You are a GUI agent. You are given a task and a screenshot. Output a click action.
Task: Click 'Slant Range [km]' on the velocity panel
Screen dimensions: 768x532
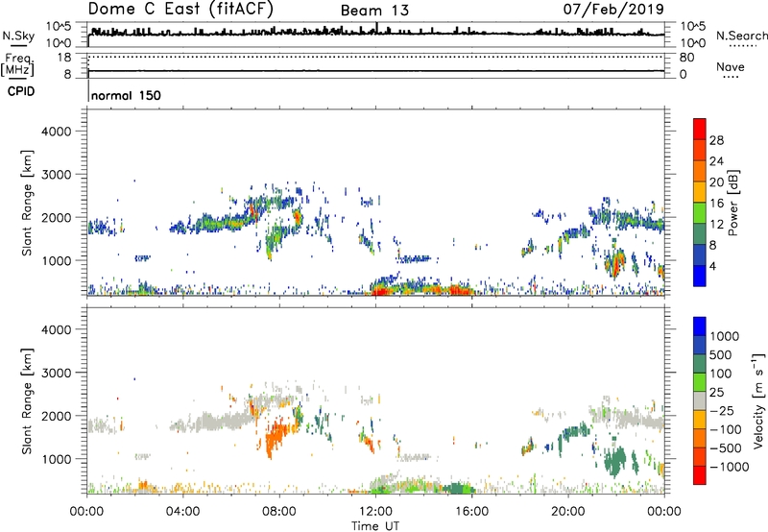[x=27, y=401]
